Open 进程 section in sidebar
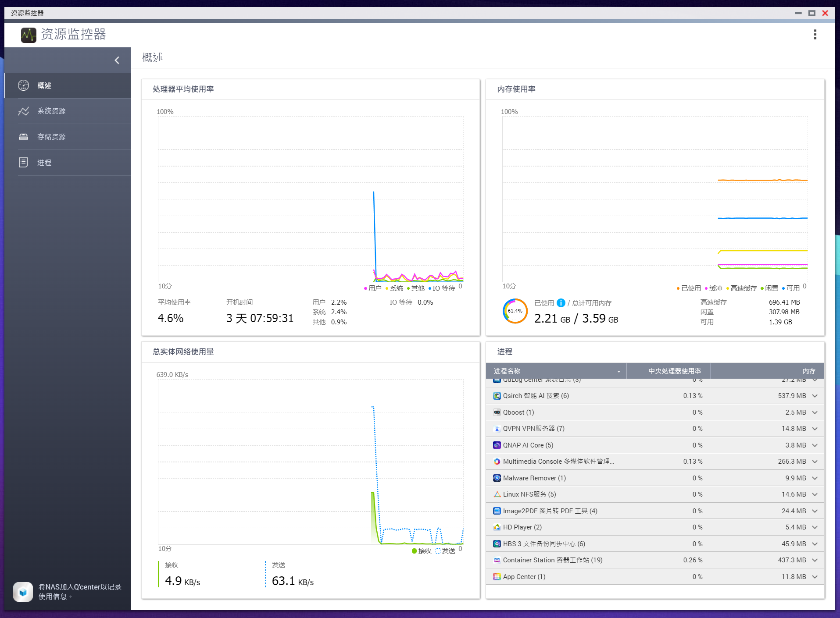 pyautogui.click(x=68, y=163)
